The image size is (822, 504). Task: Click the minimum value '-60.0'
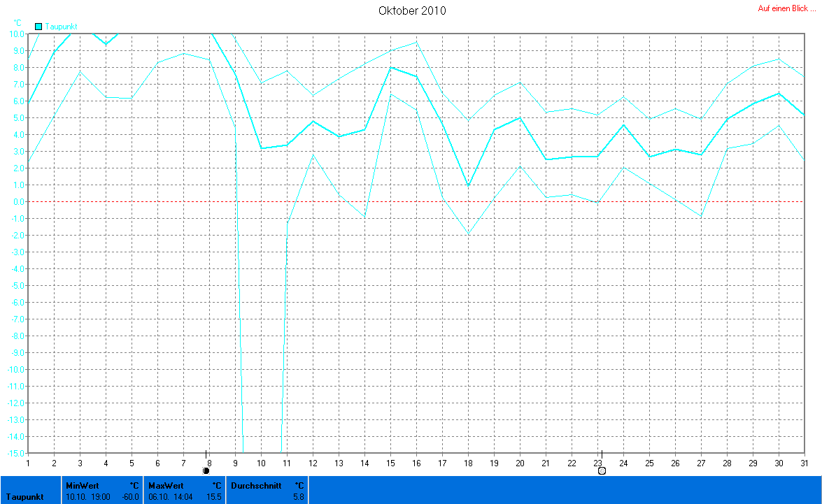pos(130,497)
